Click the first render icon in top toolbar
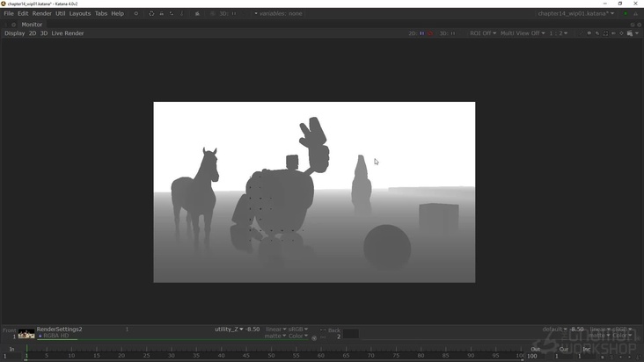 [151, 14]
